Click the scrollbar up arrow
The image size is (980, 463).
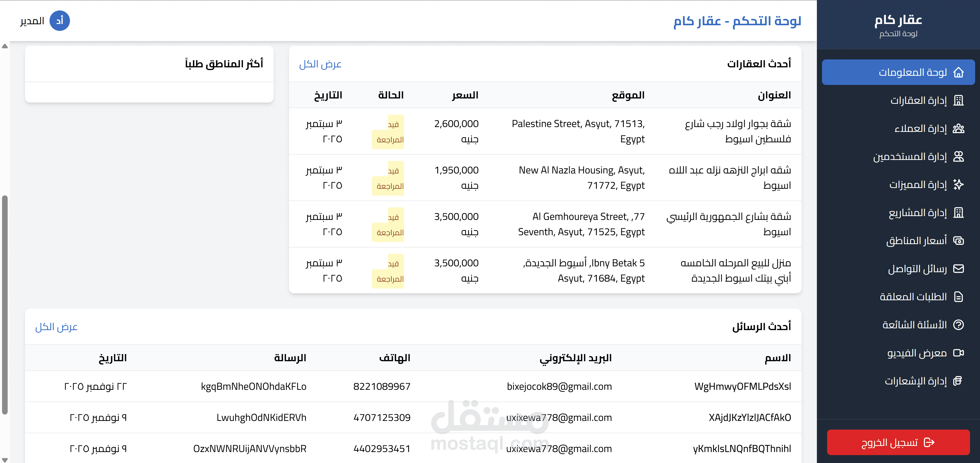(x=5, y=46)
